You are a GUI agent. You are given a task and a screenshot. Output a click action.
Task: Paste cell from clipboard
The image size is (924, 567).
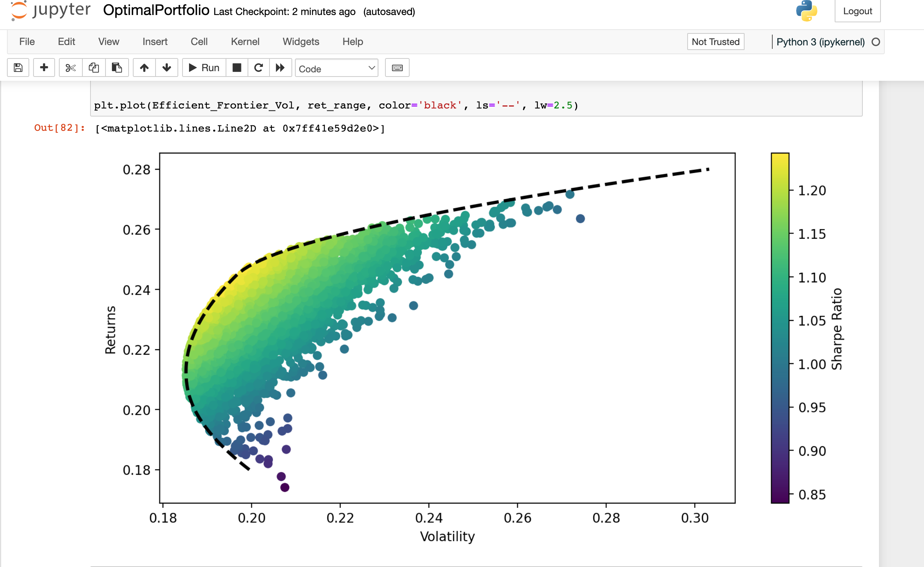pyautogui.click(x=117, y=68)
